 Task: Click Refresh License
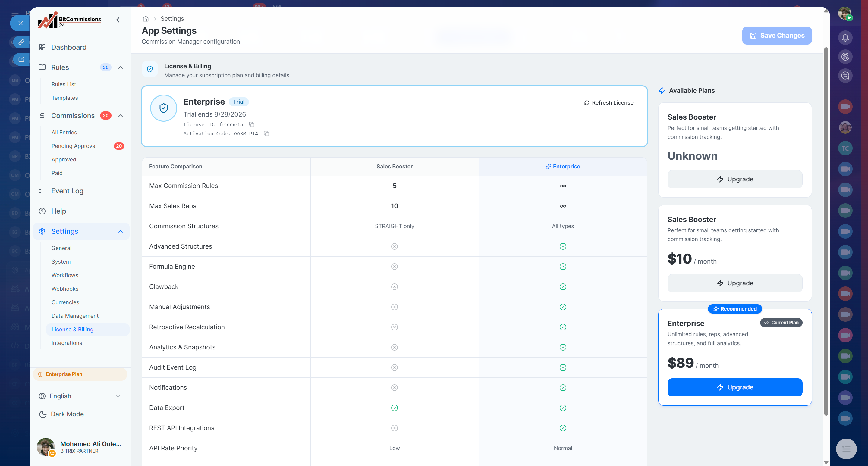point(609,103)
